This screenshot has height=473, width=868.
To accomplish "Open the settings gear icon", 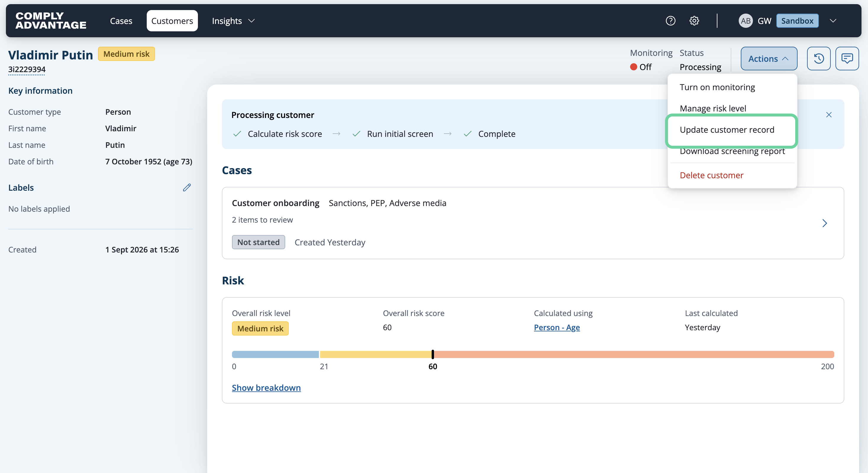I will 694,21.
